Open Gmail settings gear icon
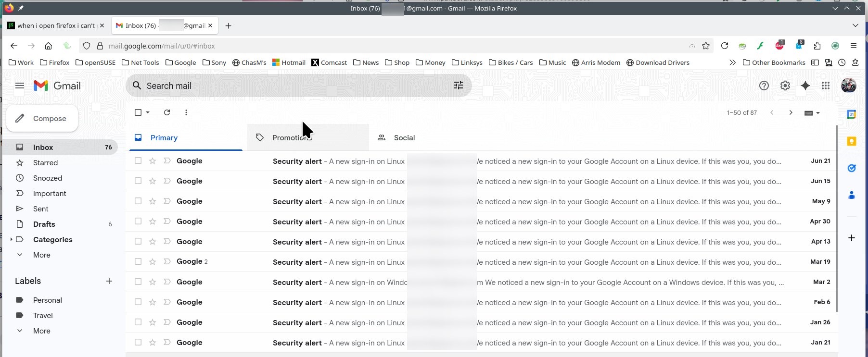 tap(785, 86)
